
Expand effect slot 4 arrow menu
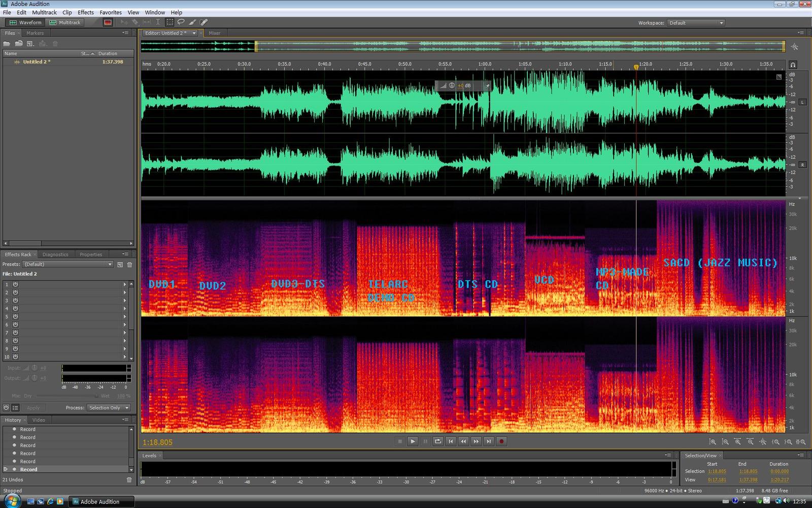point(125,308)
